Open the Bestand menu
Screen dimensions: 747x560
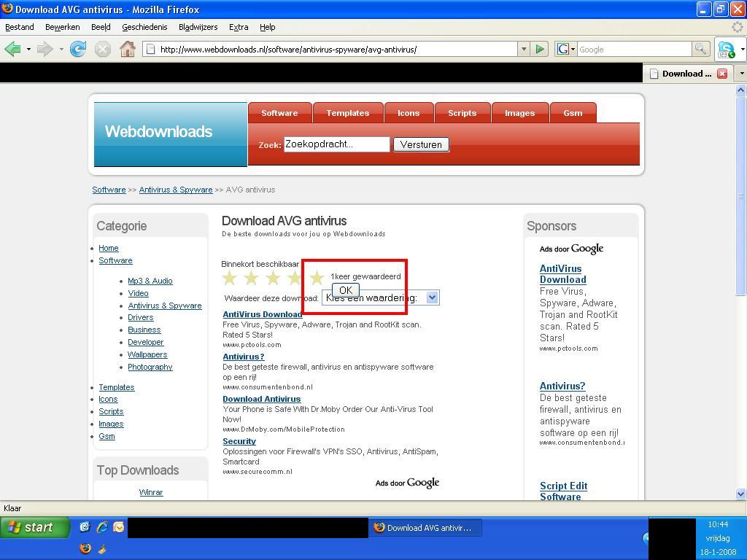20,27
